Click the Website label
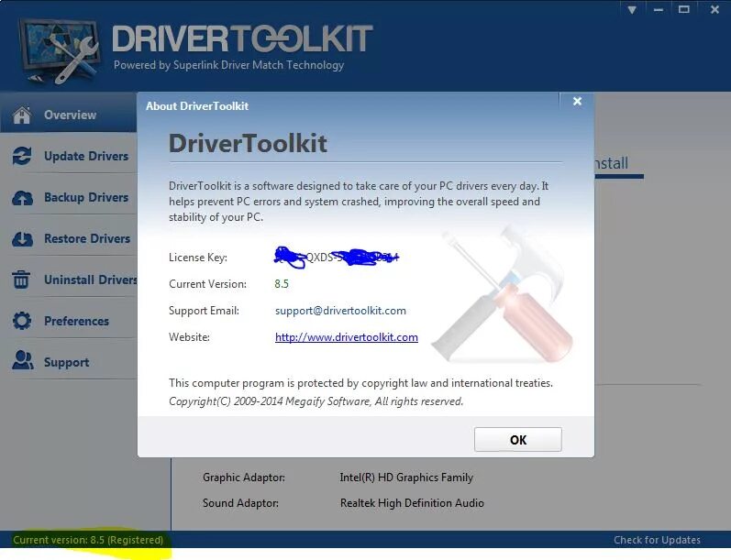This screenshot has width=731, height=560. [x=189, y=337]
